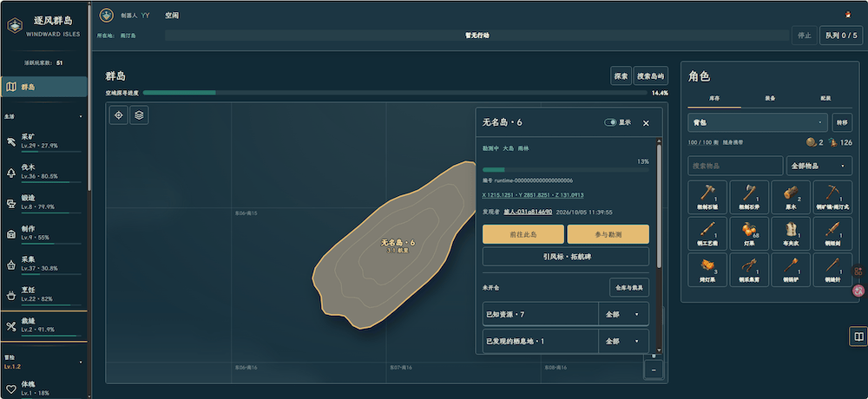Click the 转移 transfer button
This screenshot has height=399, width=868.
842,122
